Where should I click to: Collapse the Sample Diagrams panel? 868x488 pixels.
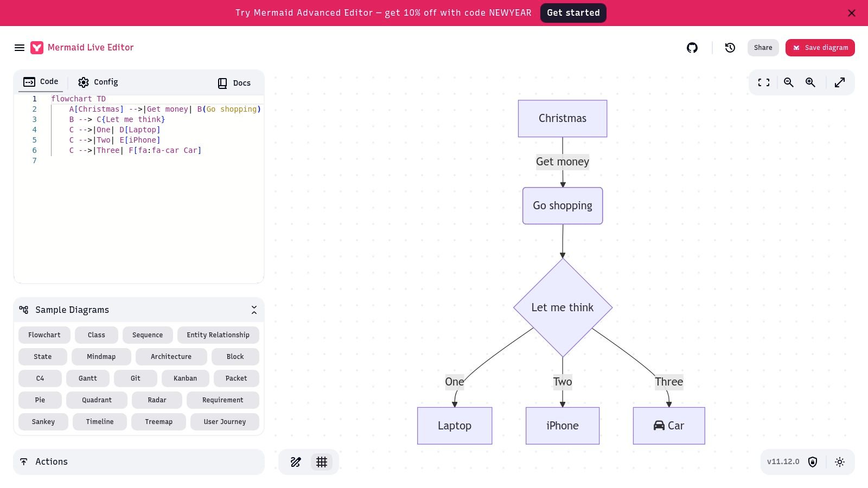click(x=254, y=310)
